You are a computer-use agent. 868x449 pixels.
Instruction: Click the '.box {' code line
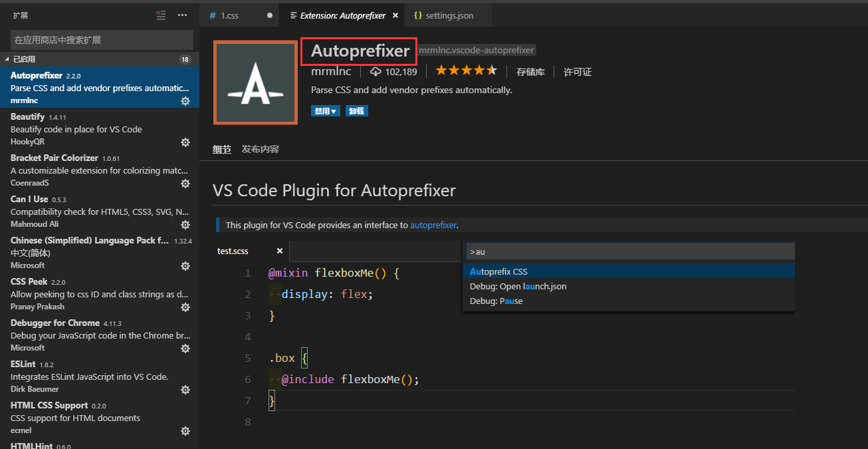288,358
